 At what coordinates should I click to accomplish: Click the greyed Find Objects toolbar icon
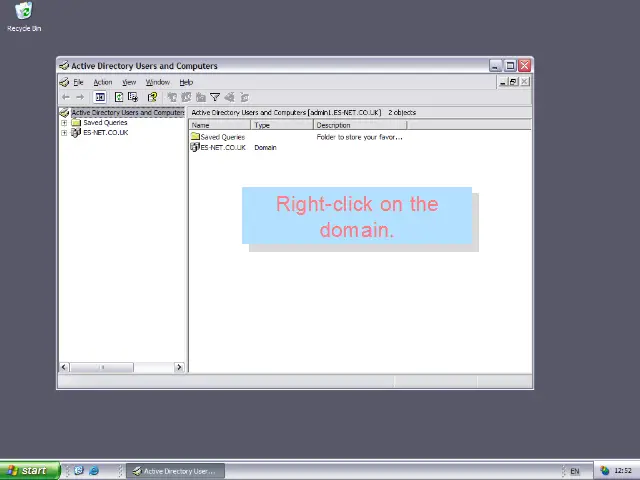click(x=230, y=97)
